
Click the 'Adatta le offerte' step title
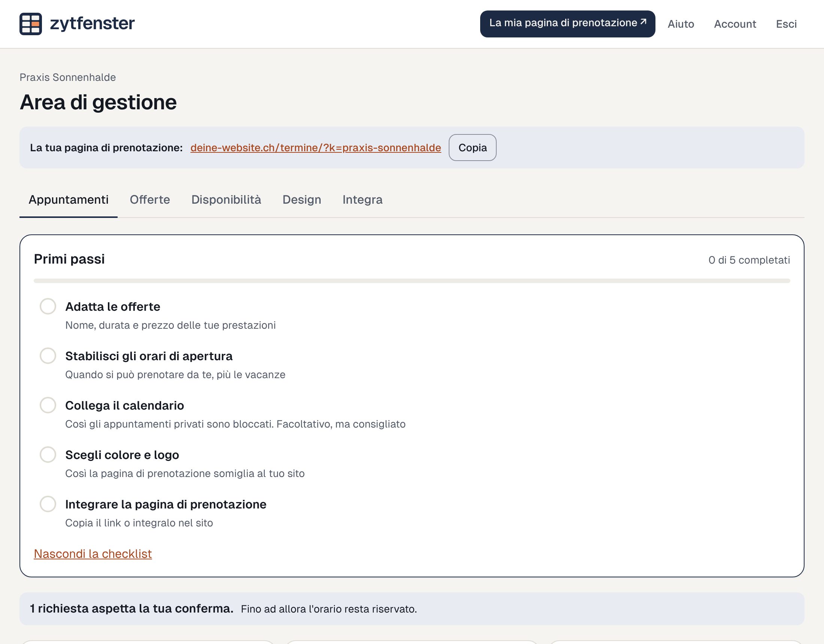113,307
